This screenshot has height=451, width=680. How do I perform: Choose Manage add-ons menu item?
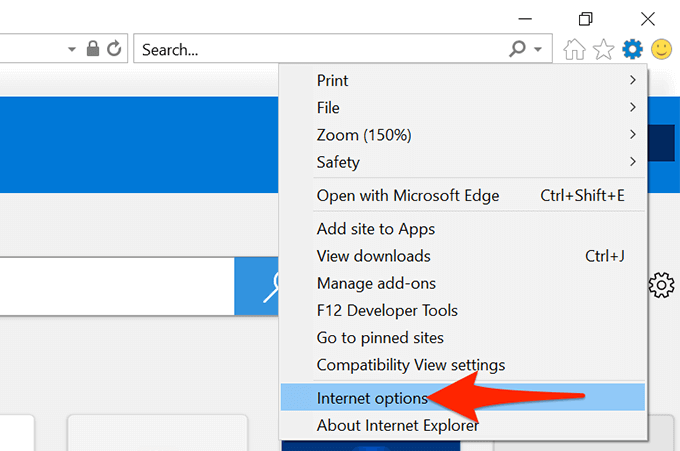click(376, 283)
